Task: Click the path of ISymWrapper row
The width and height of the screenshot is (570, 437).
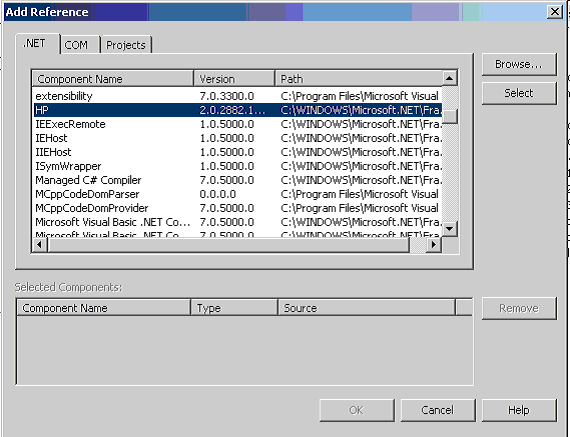Action: [361, 166]
